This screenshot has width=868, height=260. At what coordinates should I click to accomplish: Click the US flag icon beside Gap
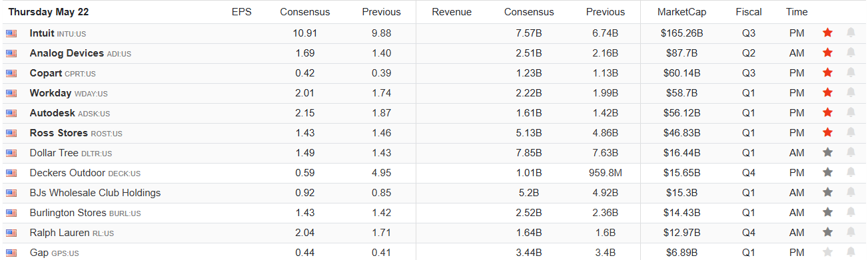coord(11,253)
